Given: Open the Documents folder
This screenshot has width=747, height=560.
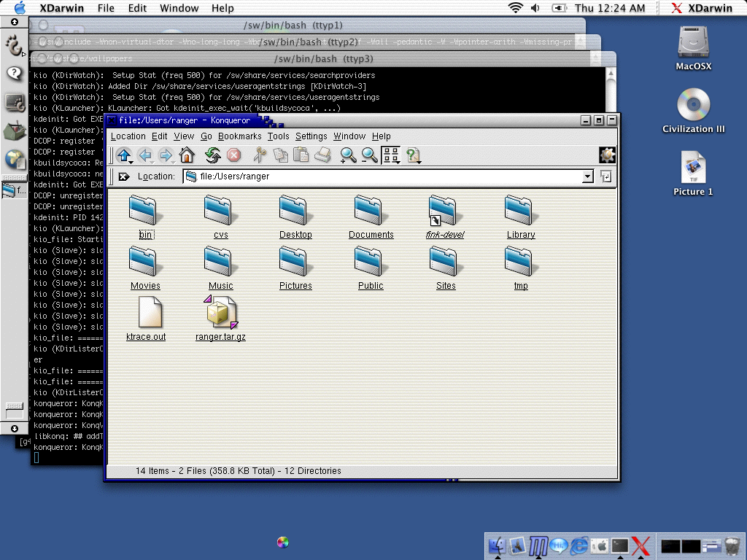Looking at the screenshot, I should tap(371, 217).
